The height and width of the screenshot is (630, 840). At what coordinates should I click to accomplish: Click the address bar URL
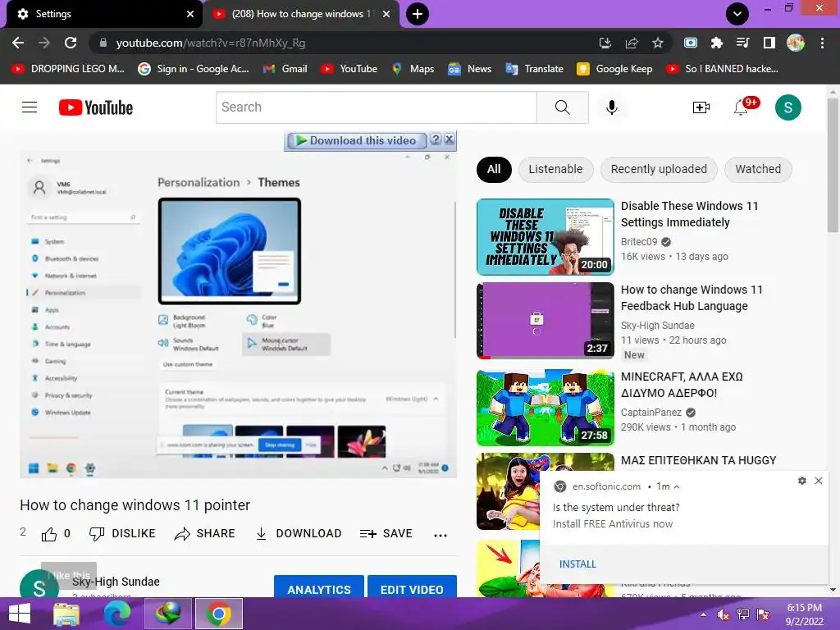tap(211, 43)
